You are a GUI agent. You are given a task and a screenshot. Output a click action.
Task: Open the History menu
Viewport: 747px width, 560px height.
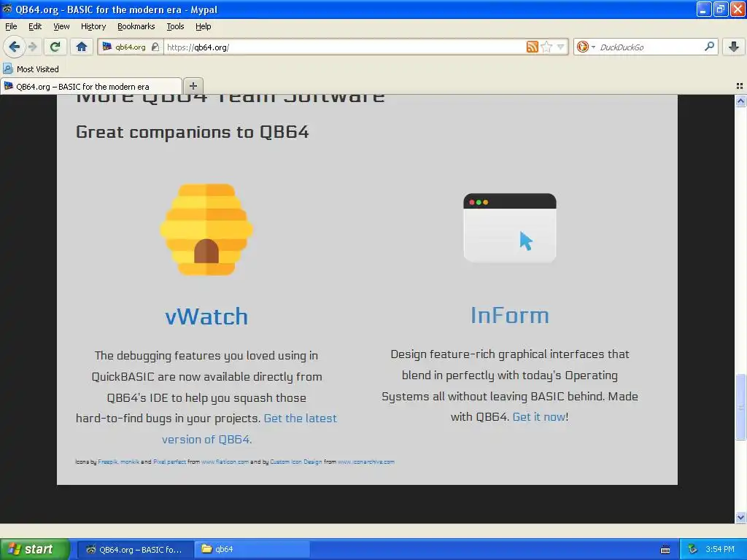click(x=93, y=26)
